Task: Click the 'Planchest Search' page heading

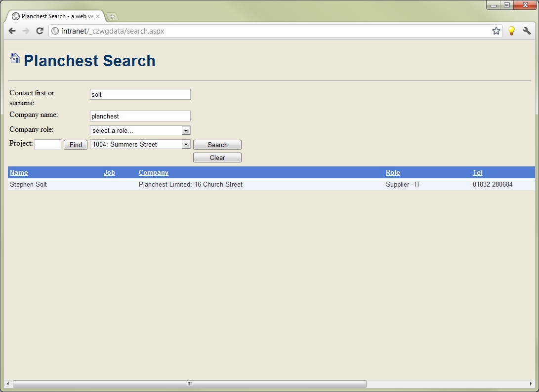Action: click(x=89, y=61)
